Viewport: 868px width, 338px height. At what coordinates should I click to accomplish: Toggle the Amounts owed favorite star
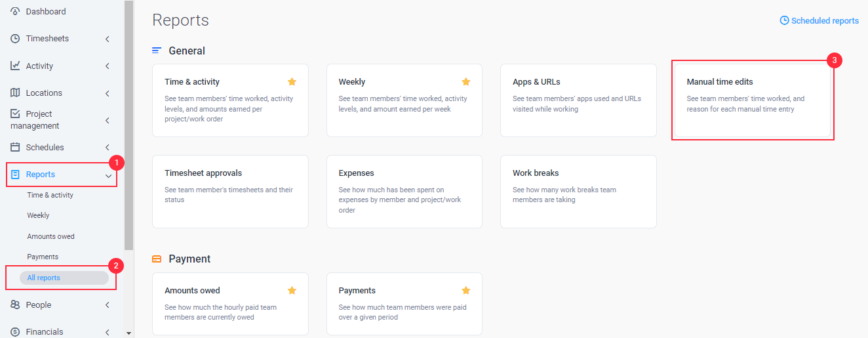[x=292, y=290]
